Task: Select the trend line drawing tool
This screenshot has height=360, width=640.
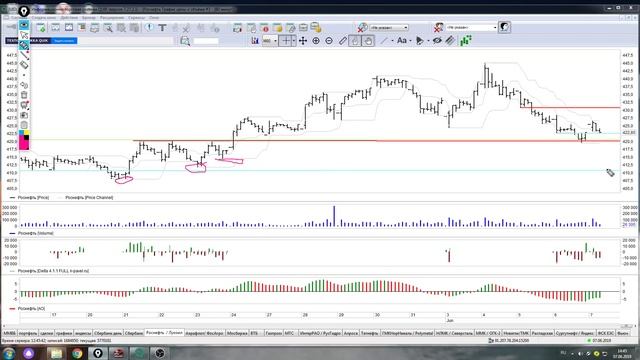Action: (384, 40)
